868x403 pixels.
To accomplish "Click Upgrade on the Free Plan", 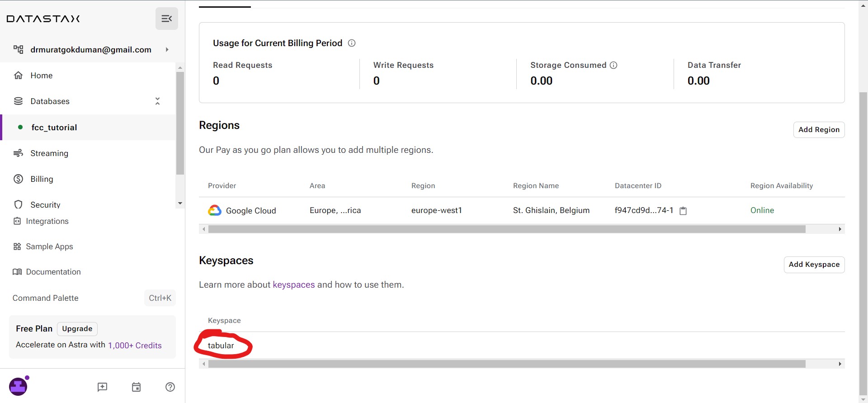I will (77, 329).
